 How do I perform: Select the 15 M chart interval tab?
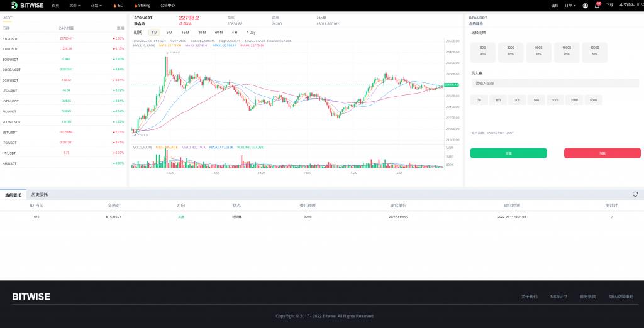185,32
